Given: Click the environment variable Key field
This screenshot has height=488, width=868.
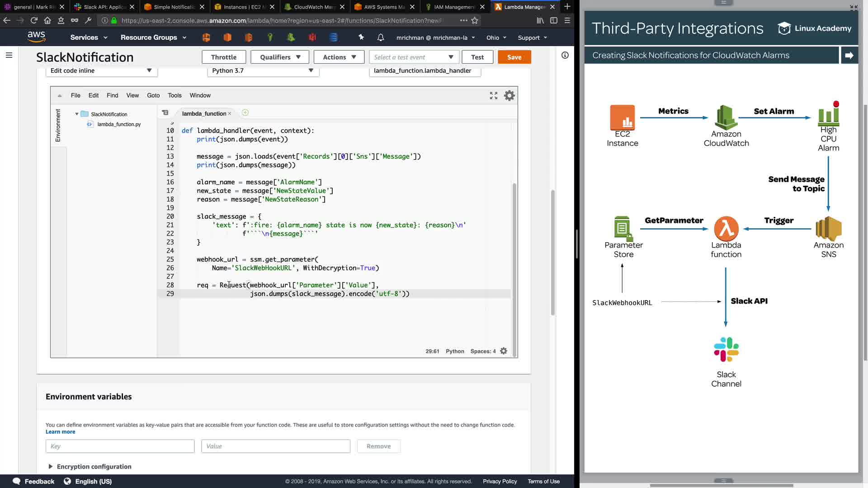Looking at the screenshot, I should click(120, 446).
